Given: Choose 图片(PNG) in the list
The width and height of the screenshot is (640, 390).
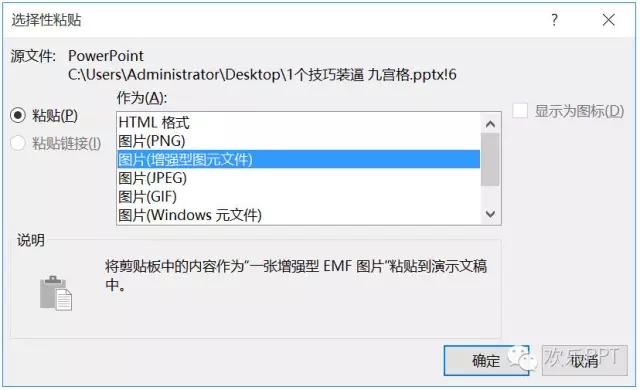Looking at the screenshot, I should [298, 141].
